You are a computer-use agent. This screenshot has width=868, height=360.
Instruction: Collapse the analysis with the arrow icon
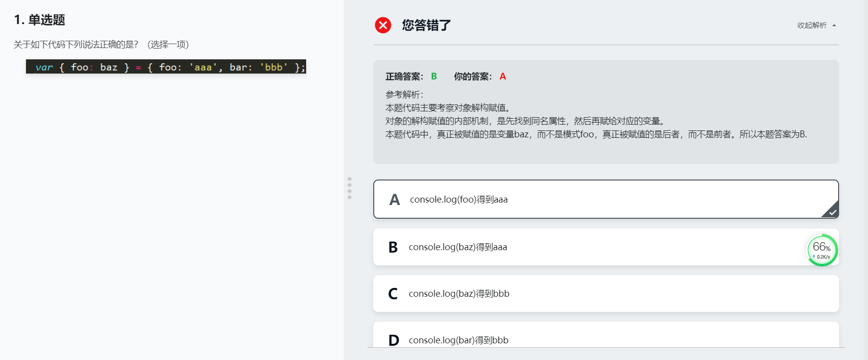(834, 26)
